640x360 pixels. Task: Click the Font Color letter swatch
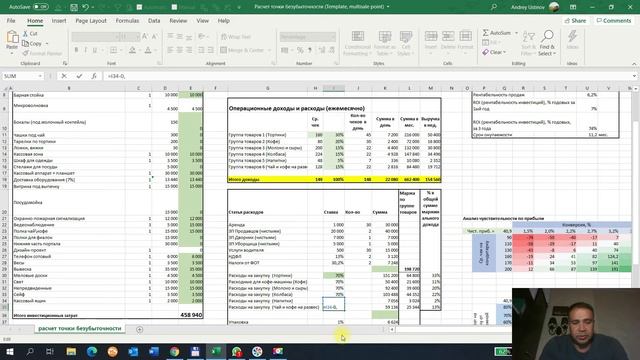coord(148,50)
